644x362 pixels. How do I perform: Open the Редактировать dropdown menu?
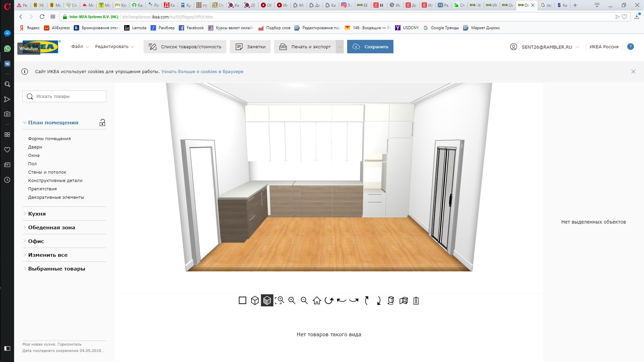click(113, 46)
